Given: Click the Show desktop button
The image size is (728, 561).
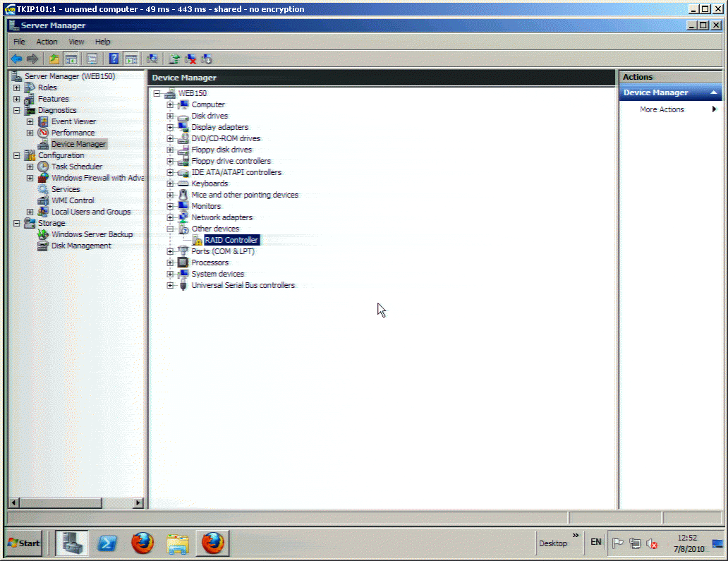Looking at the screenshot, I should click(x=718, y=543).
